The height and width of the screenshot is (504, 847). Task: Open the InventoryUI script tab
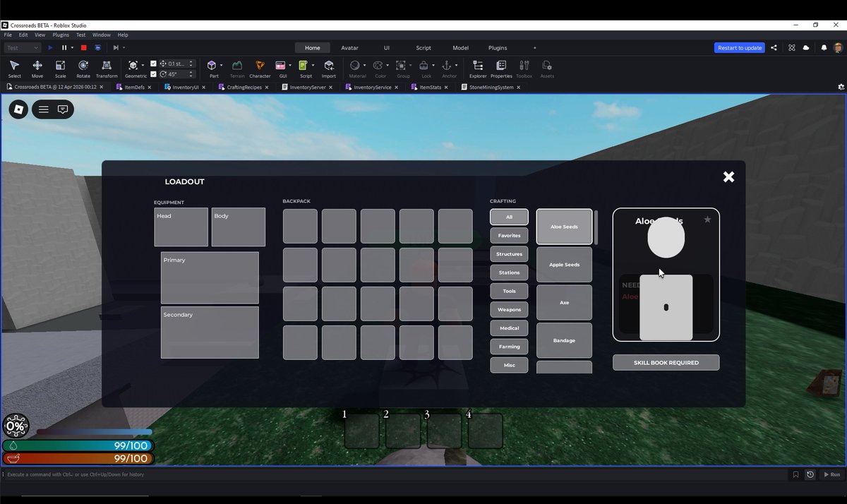(186, 88)
